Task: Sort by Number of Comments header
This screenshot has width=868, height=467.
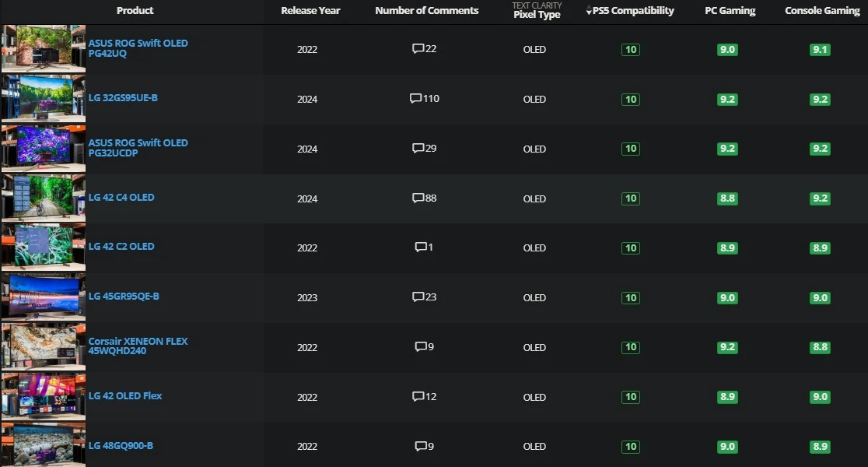Action: (427, 11)
